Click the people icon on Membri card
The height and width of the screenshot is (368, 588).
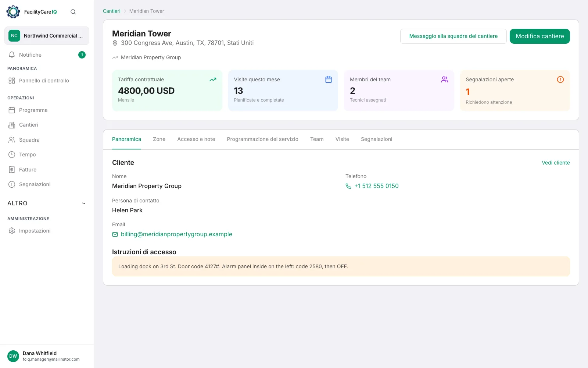[445, 79]
